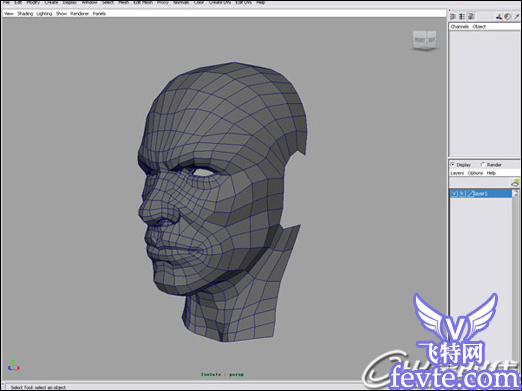Viewport: 522px width, 391px height.
Task: Click the Right face of the ViewCube
Action: pyautogui.click(x=431, y=40)
